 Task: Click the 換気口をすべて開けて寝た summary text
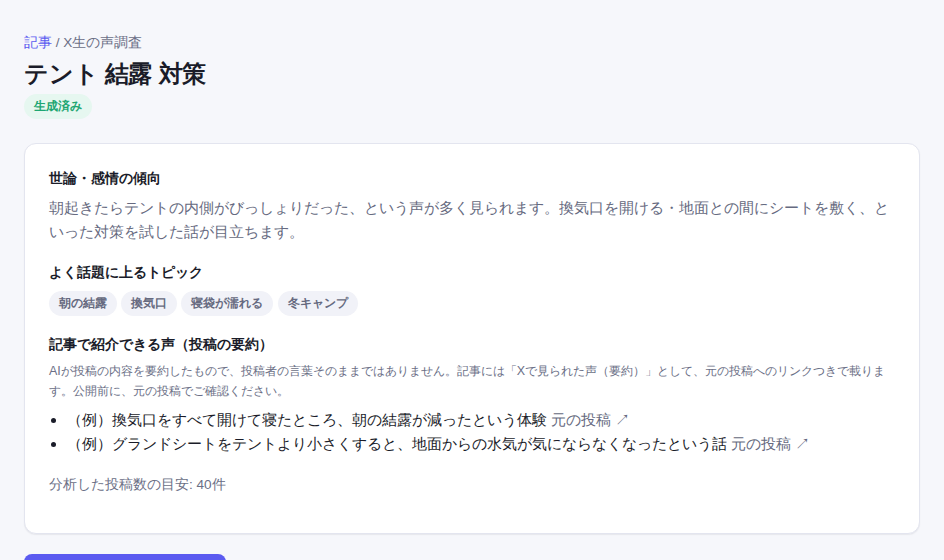309,420
